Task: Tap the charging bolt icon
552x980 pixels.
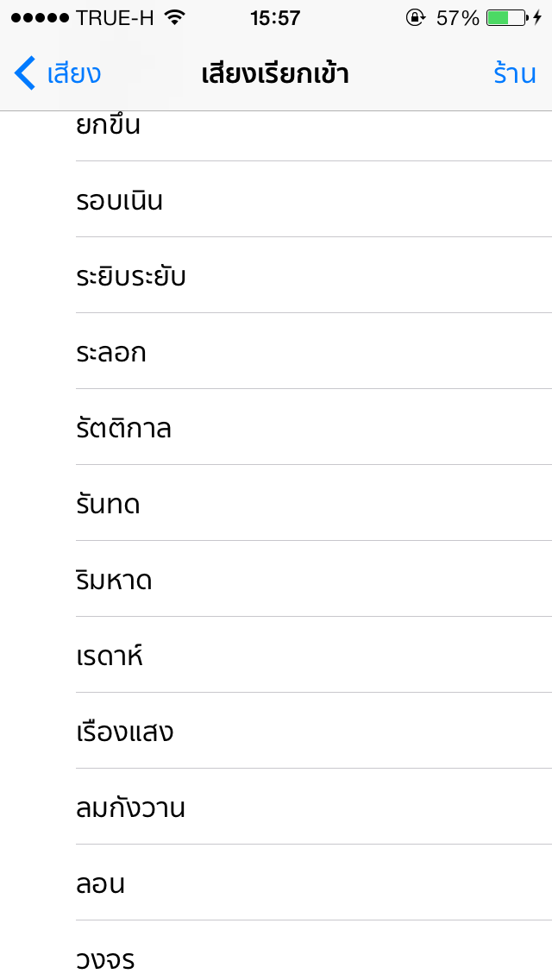Action: click(537, 18)
